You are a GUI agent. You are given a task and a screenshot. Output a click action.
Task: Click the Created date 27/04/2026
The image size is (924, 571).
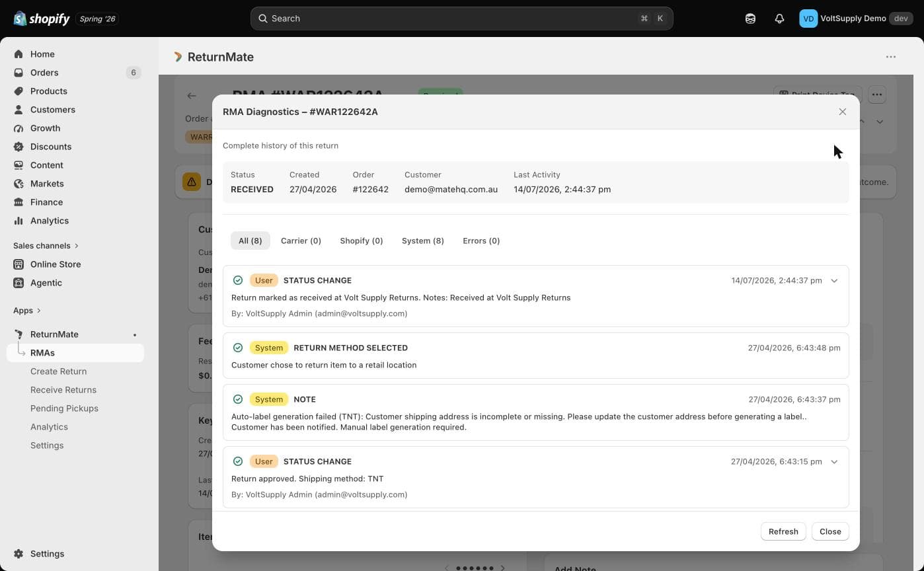pos(313,189)
